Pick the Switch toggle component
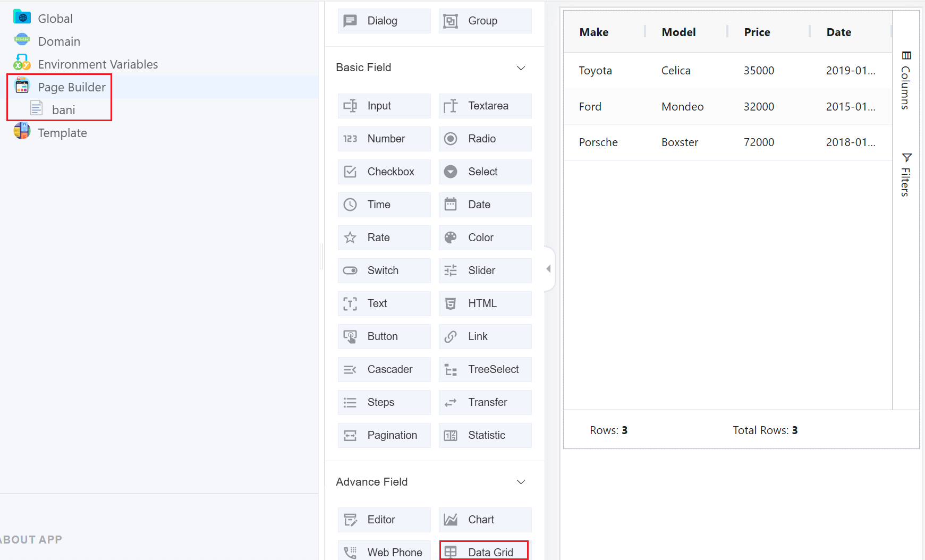925x560 pixels. coord(384,270)
